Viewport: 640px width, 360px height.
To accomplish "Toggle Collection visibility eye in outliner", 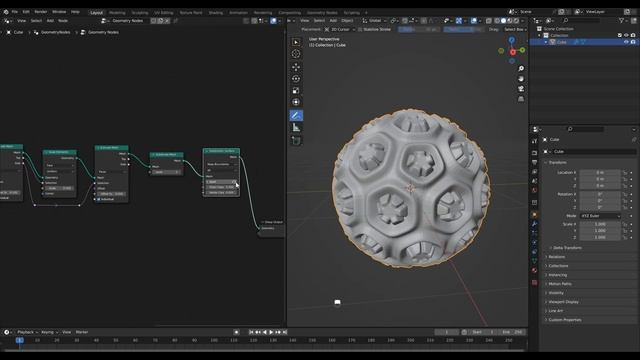I will (x=626, y=36).
